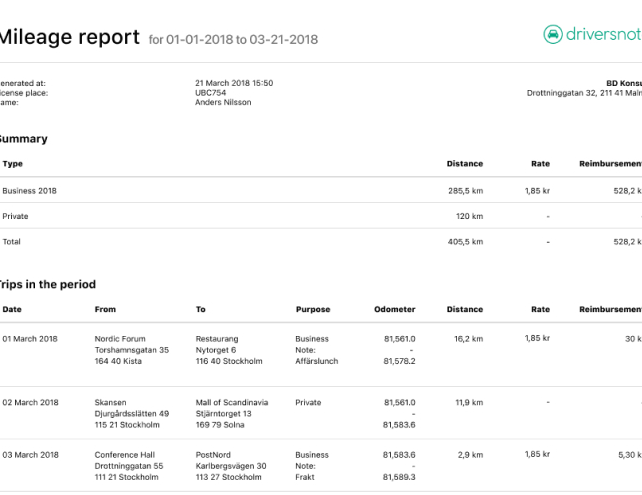Select the 'Private' summary row label
The image size is (642, 495).
click(15, 216)
